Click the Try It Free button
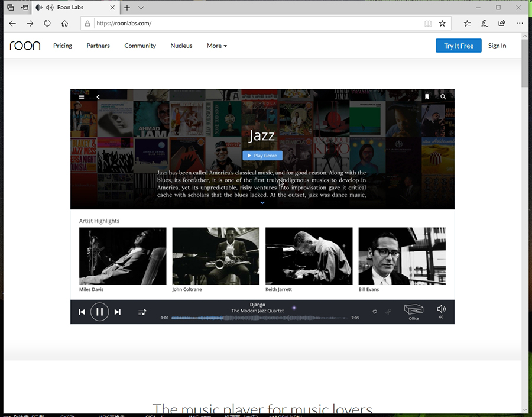Screen dimensions: 532x417 [x=459, y=46]
